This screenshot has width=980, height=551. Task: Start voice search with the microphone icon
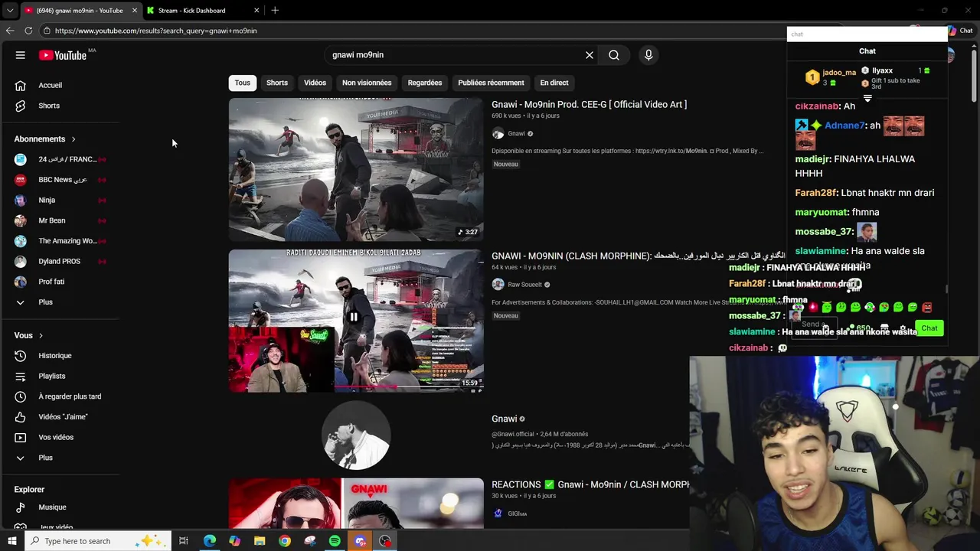pyautogui.click(x=648, y=55)
